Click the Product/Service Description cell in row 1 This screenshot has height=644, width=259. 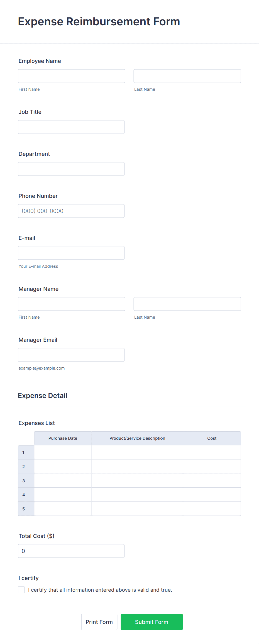pos(137,452)
